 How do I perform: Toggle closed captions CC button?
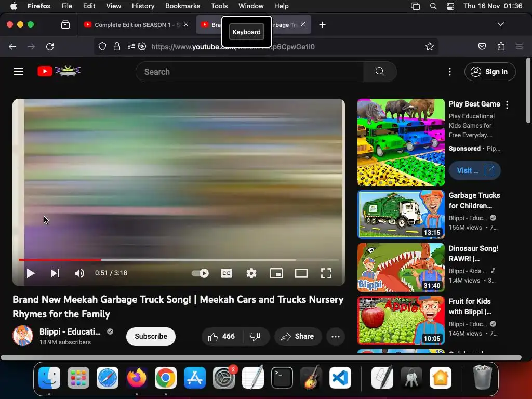[227, 273]
